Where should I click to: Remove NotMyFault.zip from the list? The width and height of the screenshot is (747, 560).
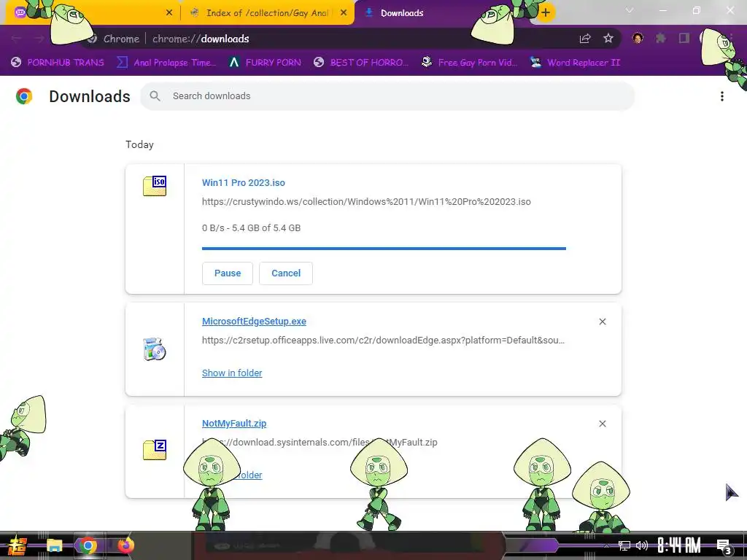602,424
